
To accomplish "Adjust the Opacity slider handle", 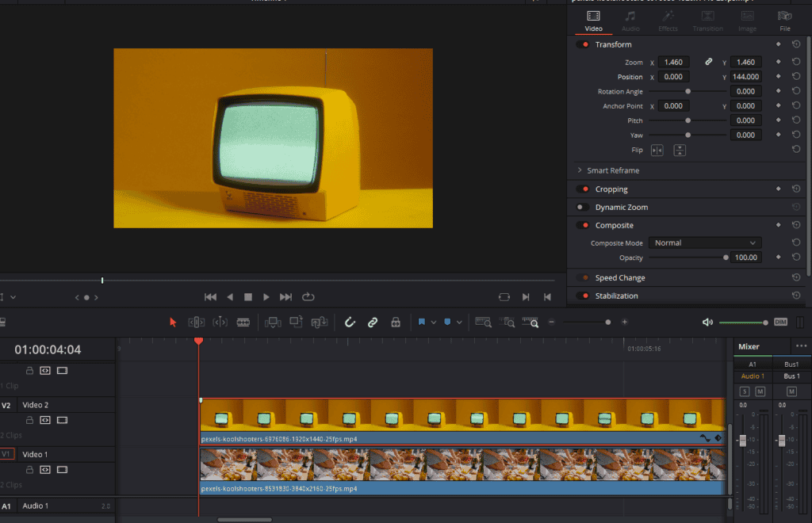I will 726,258.
